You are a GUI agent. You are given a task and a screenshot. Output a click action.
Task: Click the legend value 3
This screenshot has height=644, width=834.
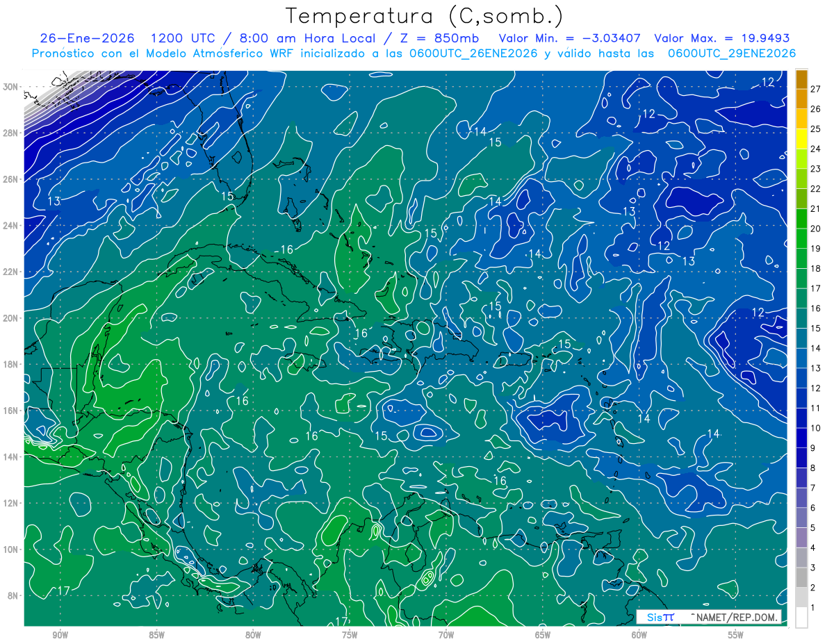click(814, 568)
